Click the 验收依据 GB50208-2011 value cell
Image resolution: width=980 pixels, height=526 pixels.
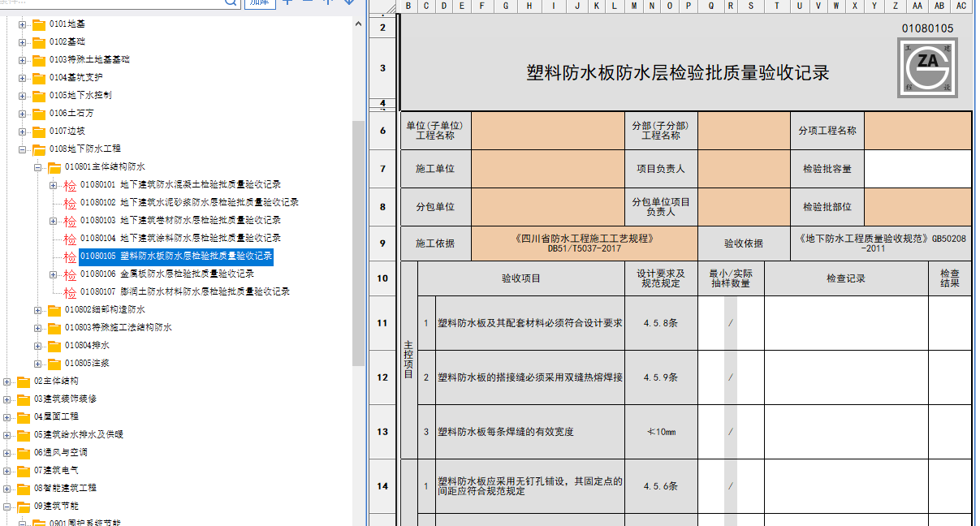click(x=881, y=244)
